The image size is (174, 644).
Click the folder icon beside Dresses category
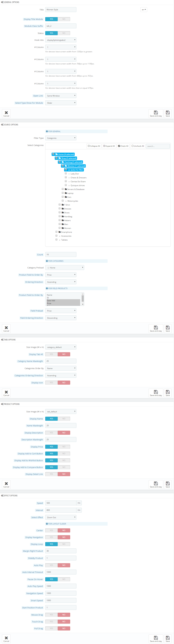tap(63, 208)
